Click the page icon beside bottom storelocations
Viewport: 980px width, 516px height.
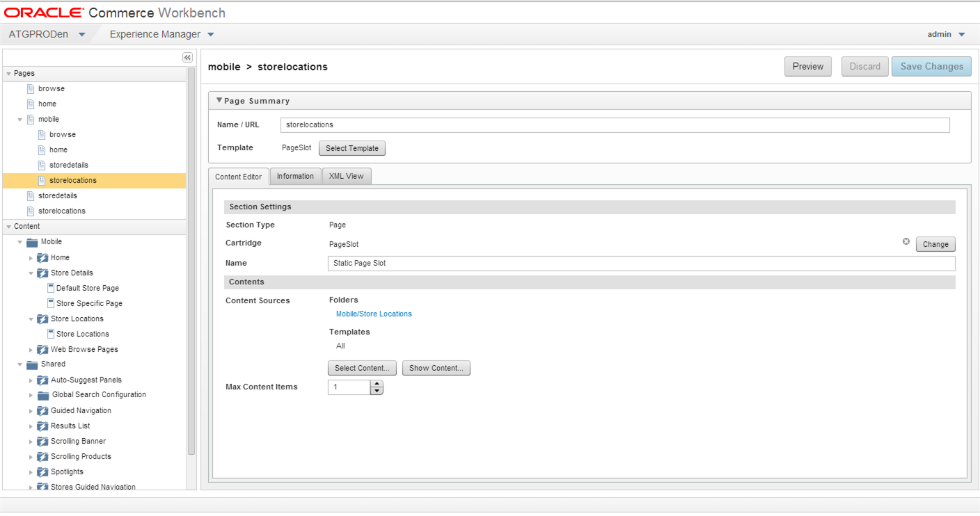(31, 211)
